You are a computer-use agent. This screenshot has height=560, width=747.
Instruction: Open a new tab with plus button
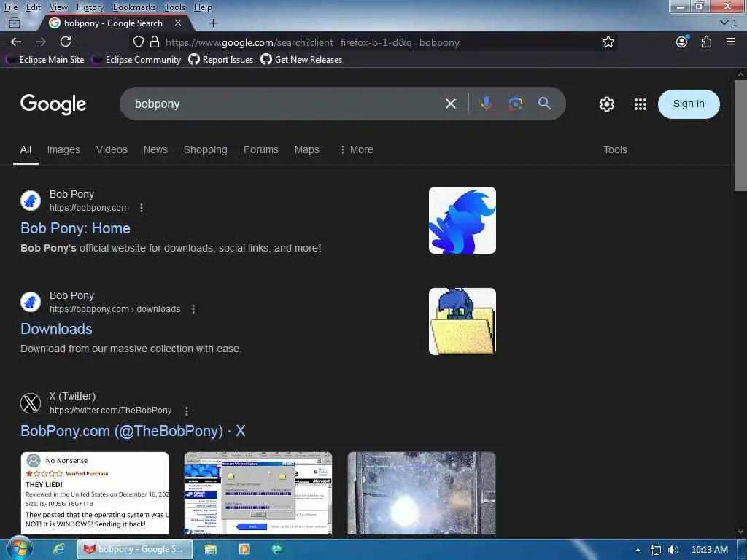214,23
